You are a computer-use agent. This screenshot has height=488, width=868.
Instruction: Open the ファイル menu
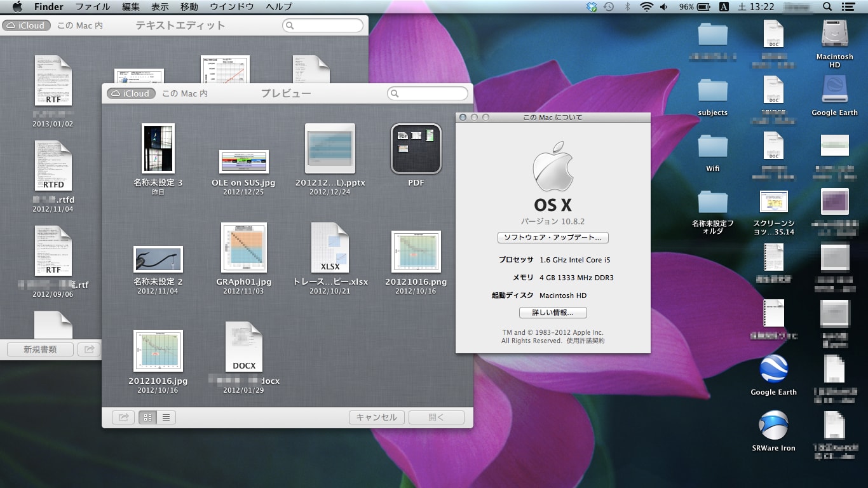92,7
